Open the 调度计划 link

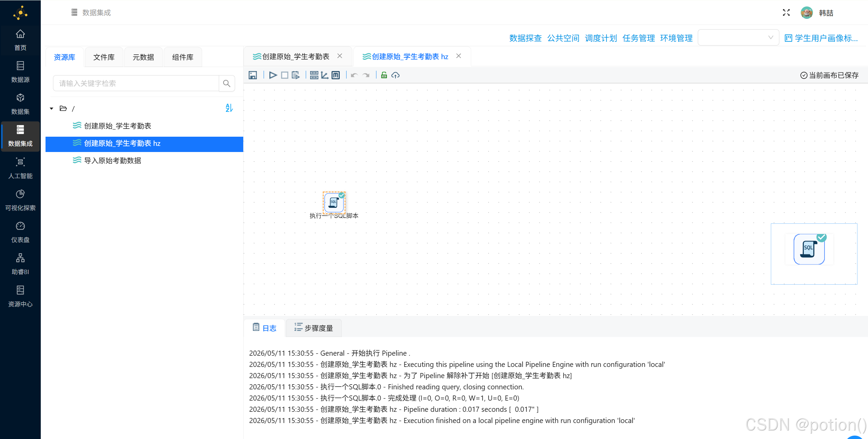tap(601, 38)
